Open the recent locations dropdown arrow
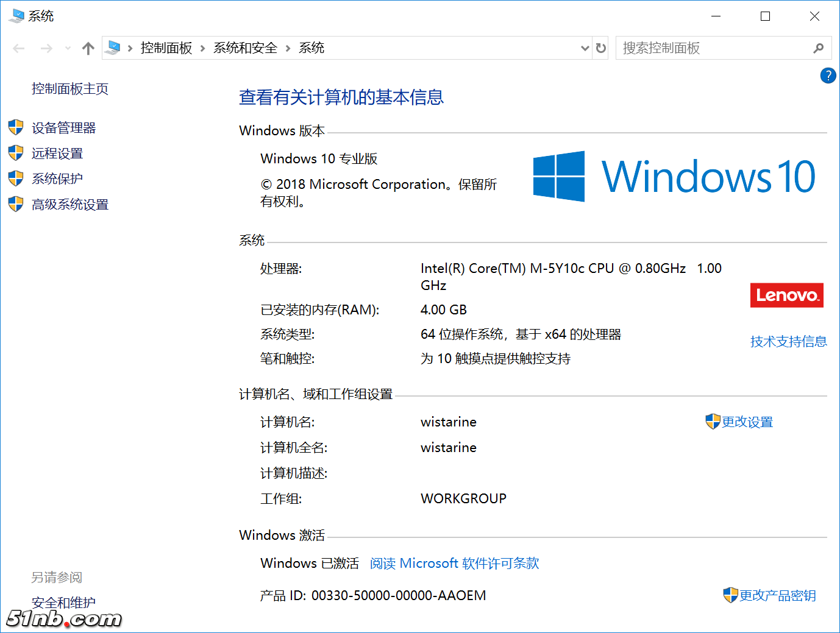The width and height of the screenshot is (840, 633). coord(68,48)
